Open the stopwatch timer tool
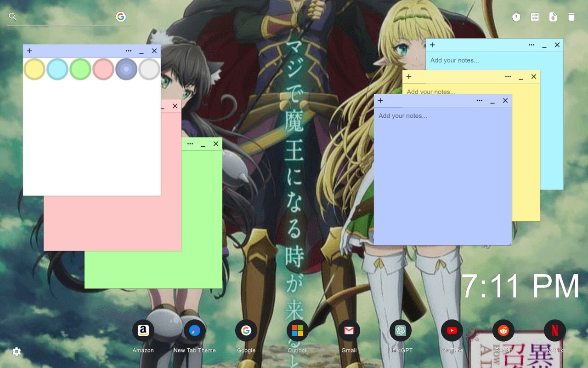Image resolution: width=588 pixels, height=368 pixels. pos(516,17)
